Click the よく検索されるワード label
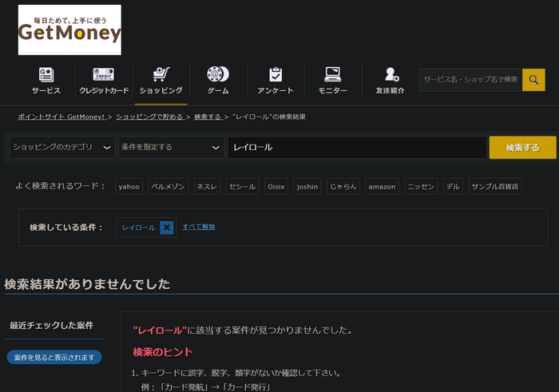This screenshot has height=392, width=559. coord(60,186)
